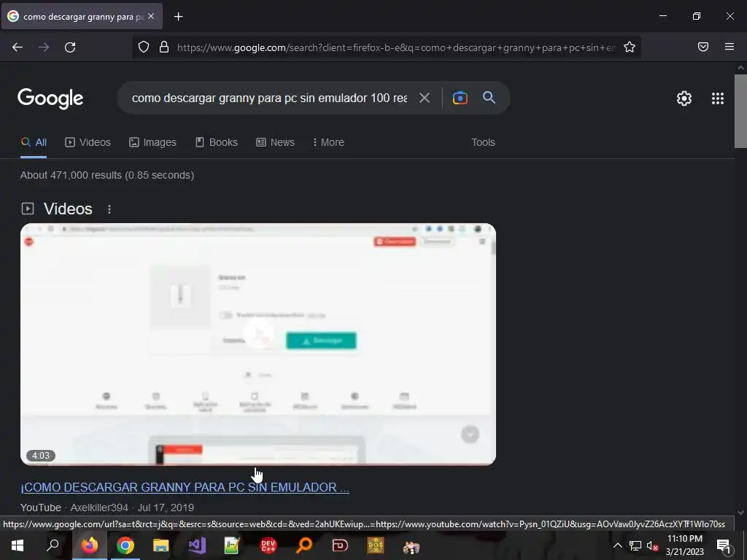Open '¡COMO DESCARGAR GRANNY PARA PC' video link
The width and height of the screenshot is (747, 560).
pyautogui.click(x=185, y=487)
